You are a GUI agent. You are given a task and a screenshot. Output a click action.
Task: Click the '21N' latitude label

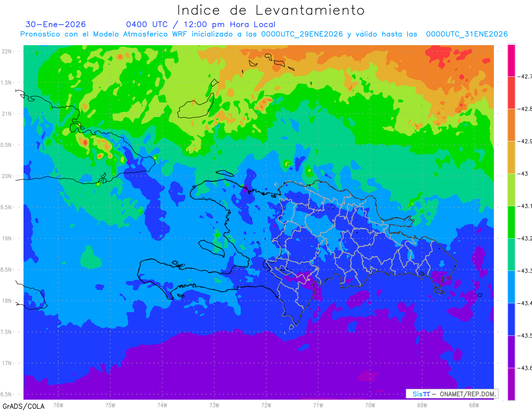point(7,114)
